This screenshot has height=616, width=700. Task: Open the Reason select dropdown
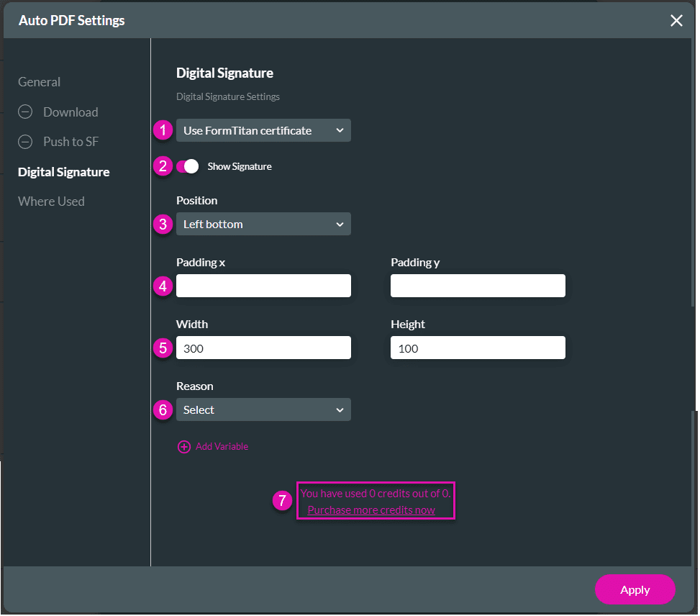point(263,409)
